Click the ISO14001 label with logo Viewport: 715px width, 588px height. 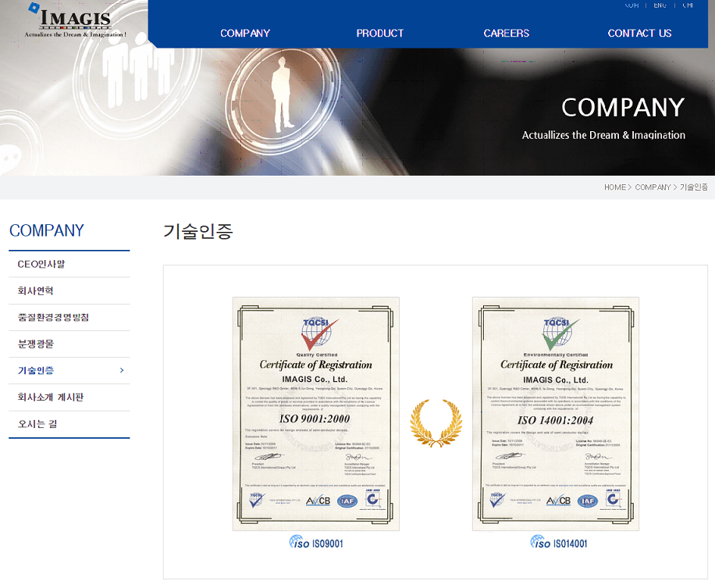point(559,542)
